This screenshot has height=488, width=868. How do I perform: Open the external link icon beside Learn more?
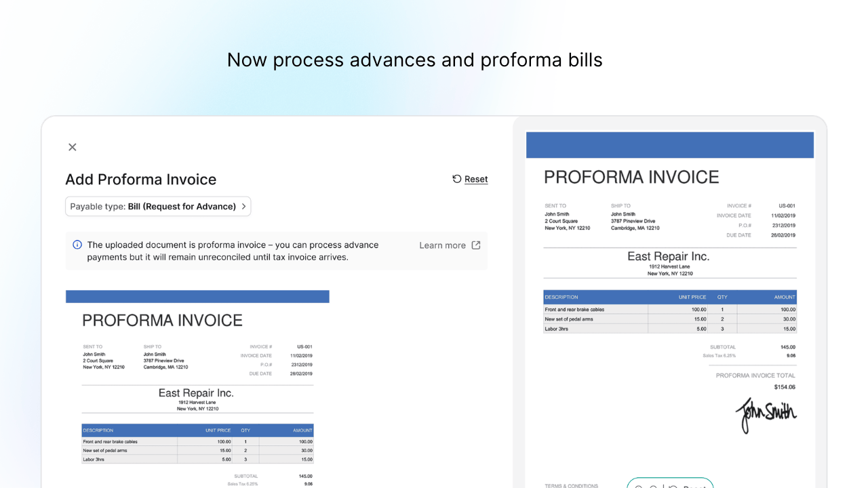[475, 245]
